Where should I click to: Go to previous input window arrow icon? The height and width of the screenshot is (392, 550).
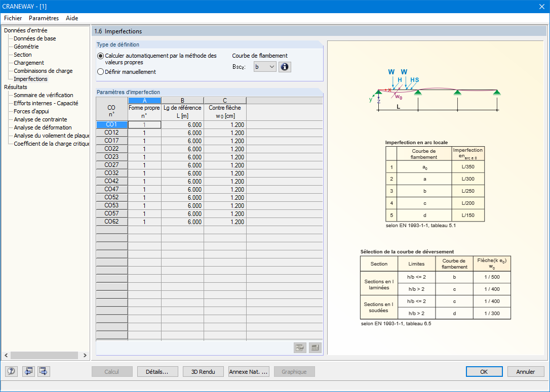[x=28, y=371]
